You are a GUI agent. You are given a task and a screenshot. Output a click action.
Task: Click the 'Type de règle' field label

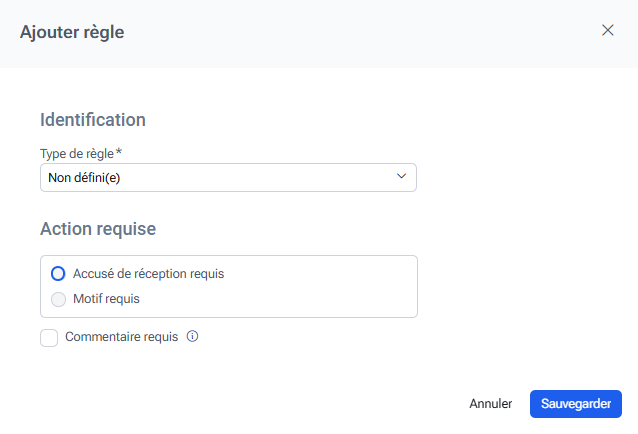77,153
